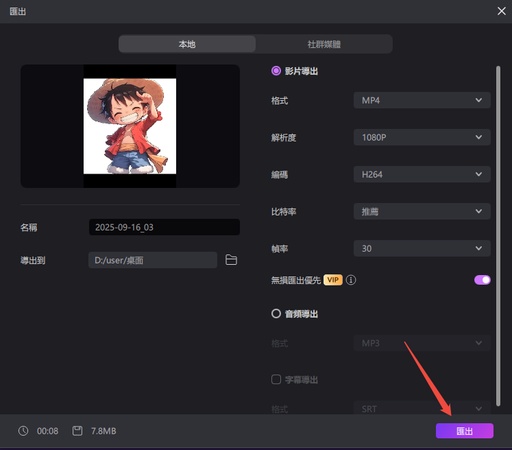Switch to the 本地 tab
512x450 pixels.
187,44
